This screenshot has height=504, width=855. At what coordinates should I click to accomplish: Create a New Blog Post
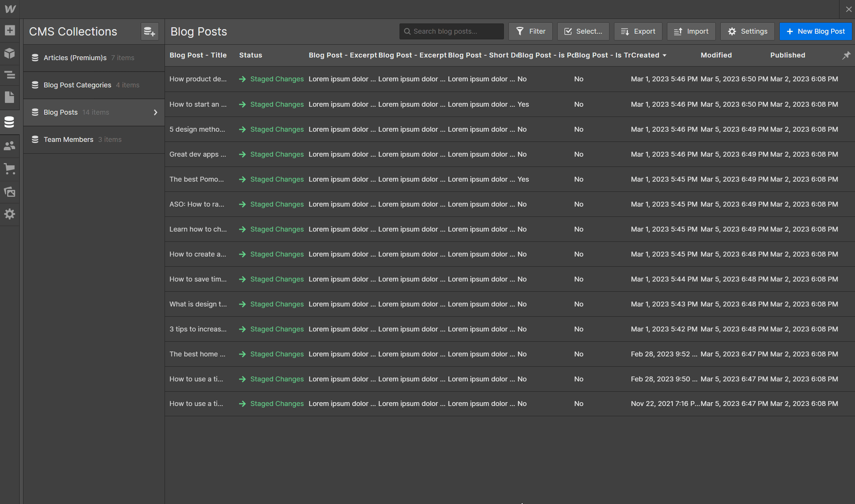coord(816,31)
